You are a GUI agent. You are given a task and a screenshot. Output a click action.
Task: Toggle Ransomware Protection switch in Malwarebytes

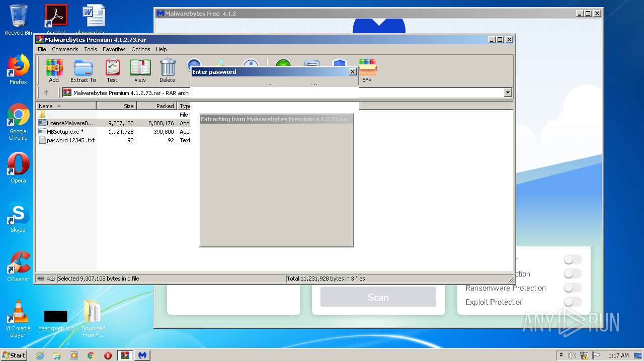coord(573,288)
